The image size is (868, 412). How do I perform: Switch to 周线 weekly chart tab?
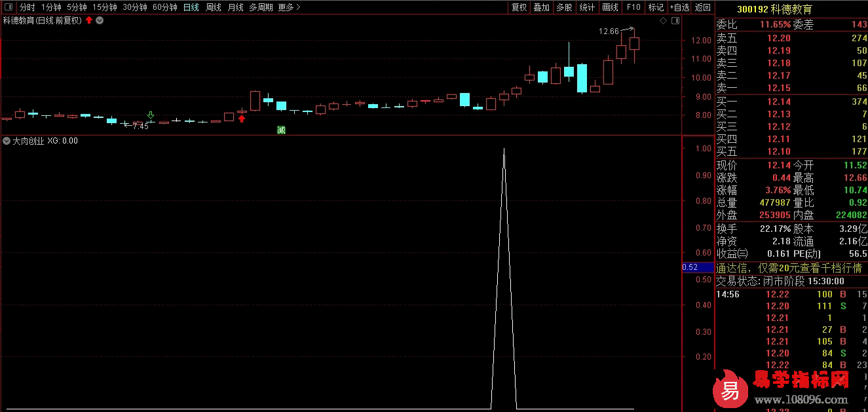[214, 7]
